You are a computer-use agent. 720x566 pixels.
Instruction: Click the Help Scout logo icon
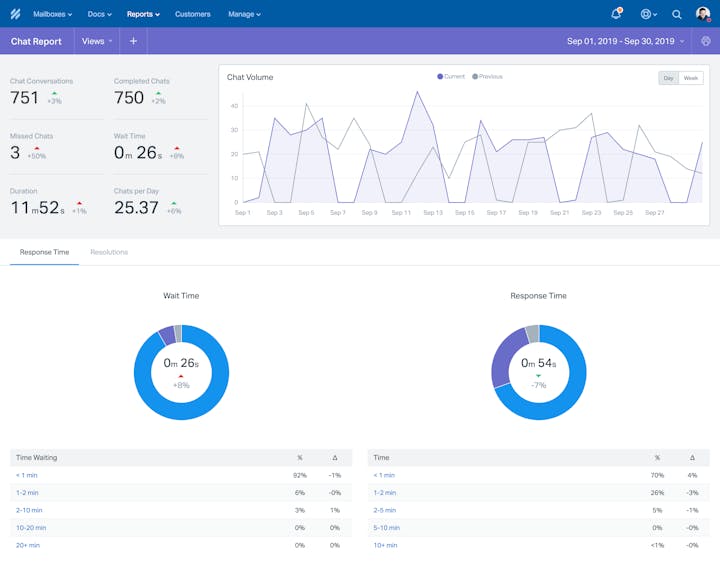click(15, 14)
